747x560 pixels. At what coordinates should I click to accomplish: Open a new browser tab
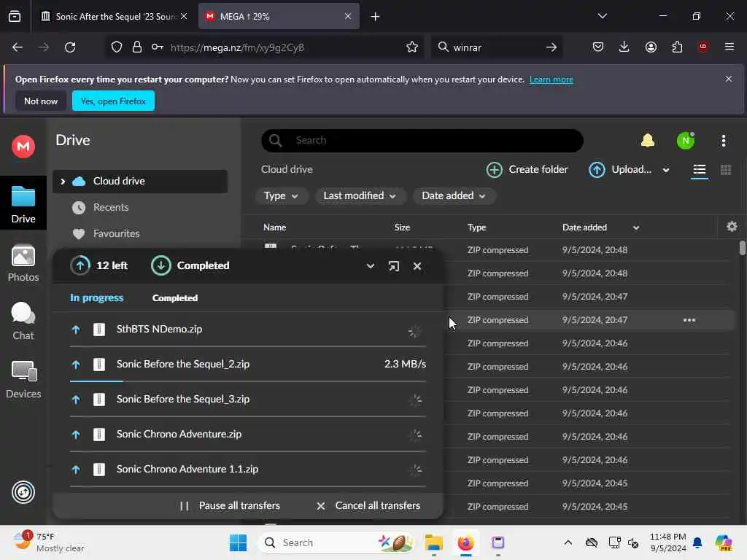pyautogui.click(x=376, y=17)
